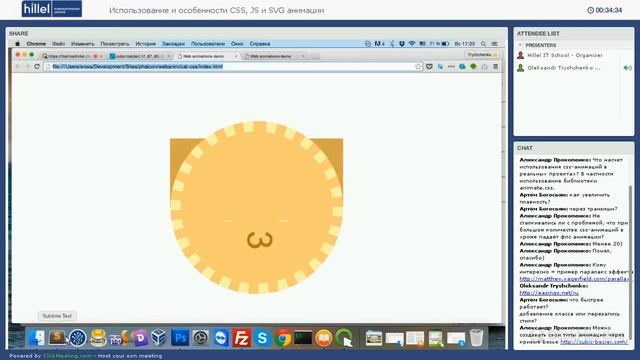This screenshot has height=360, width=640.
Task: Click the Wi-Fi status icon
Action: coord(412,44)
